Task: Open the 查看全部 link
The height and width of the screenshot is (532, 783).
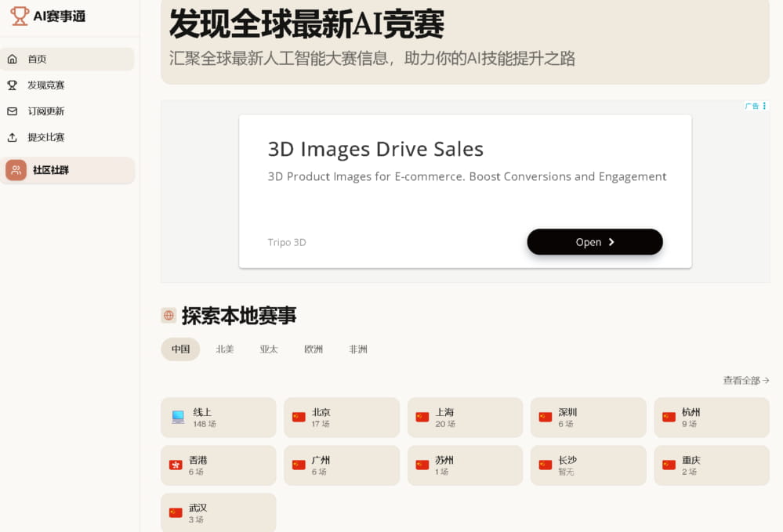Action: (746, 380)
